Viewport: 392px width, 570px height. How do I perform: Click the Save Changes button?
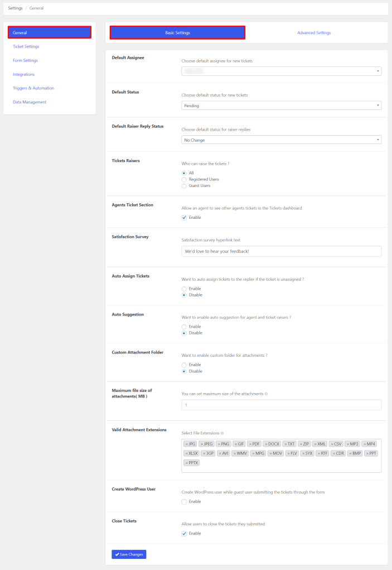pos(128,554)
